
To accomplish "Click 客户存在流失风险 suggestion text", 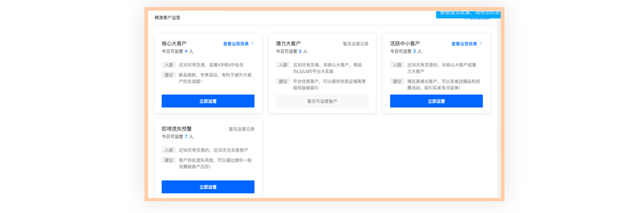I will pyautogui.click(x=215, y=163).
